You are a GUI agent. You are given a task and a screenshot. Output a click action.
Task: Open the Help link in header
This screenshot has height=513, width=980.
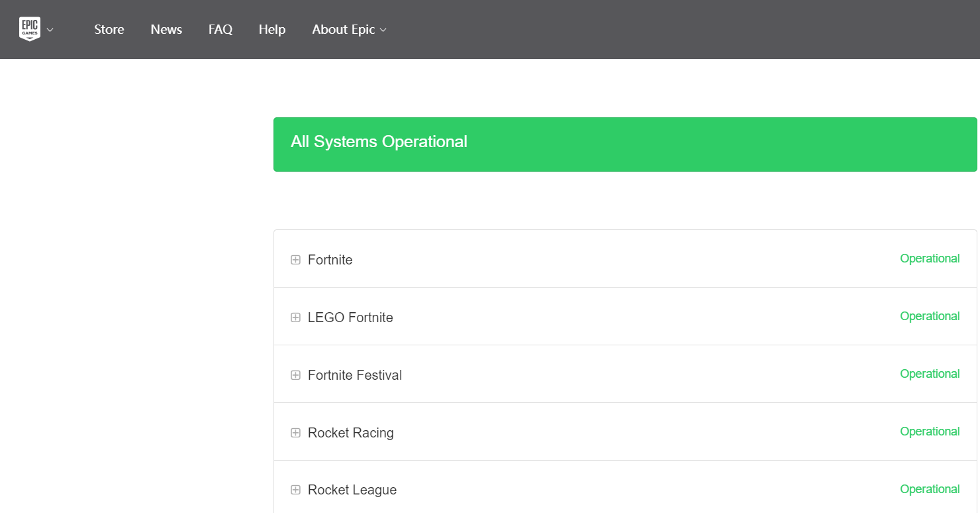coord(272,29)
